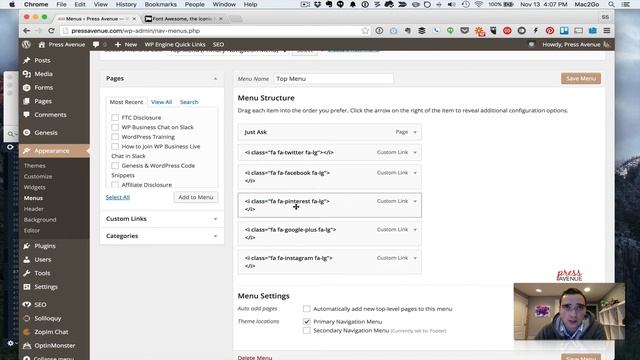This screenshot has height=360, width=640.
Task: Click in the Menu Name input field
Action: [333, 78]
